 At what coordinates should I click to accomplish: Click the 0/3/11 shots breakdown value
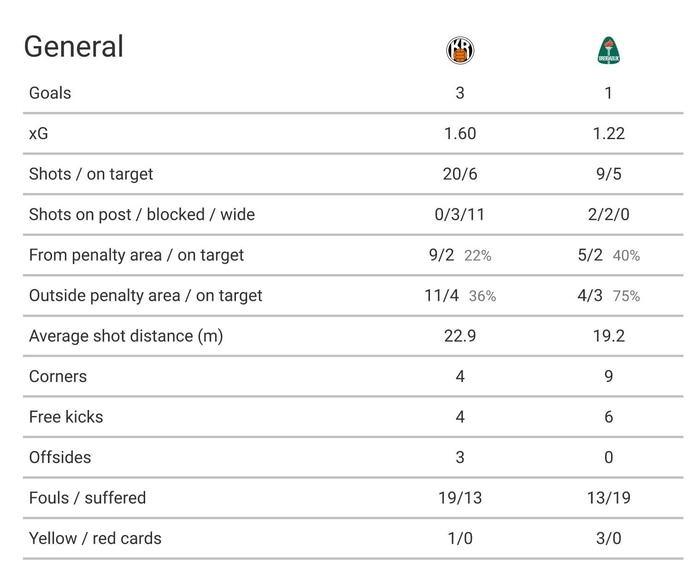point(460,215)
